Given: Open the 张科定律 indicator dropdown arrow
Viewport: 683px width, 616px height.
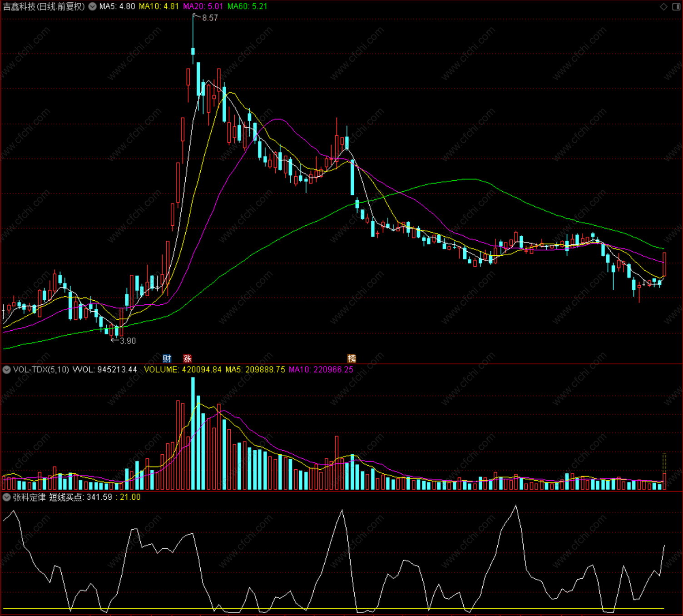Looking at the screenshot, I should pyautogui.click(x=7, y=497).
